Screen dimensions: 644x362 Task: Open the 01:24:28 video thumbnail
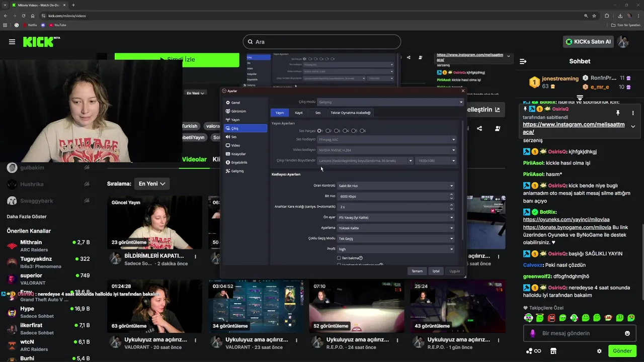click(154, 306)
